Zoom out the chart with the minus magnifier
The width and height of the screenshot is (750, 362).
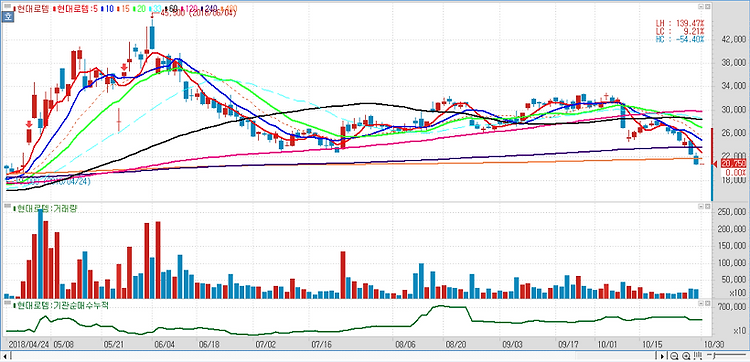pyautogui.click(x=674, y=356)
